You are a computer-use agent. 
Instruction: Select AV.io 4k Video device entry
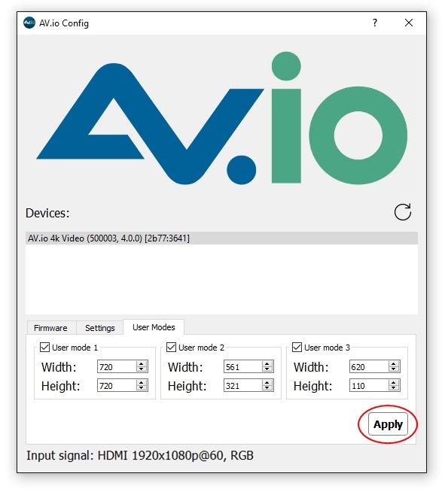pos(221,238)
